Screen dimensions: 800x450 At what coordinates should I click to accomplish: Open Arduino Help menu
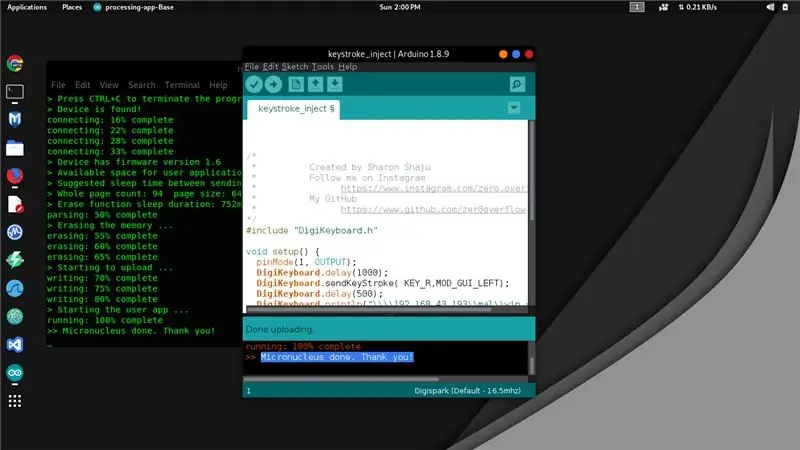point(347,67)
